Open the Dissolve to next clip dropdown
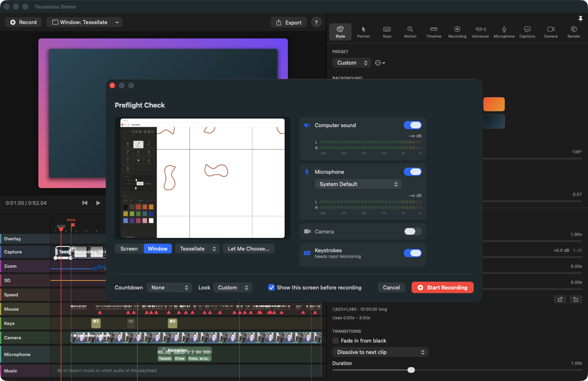588x381 pixels. pos(380,352)
